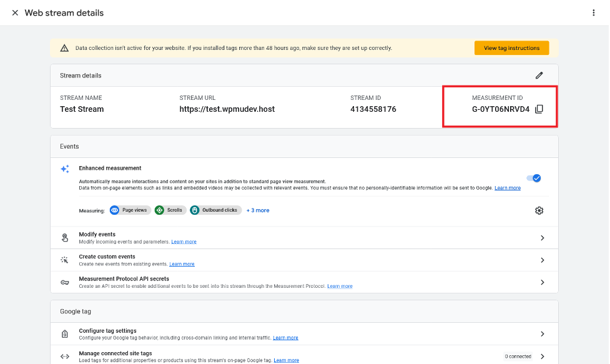Select the Scrolls measuring chip
This screenshot has width=610, height=364.
(x=170, y=210)
